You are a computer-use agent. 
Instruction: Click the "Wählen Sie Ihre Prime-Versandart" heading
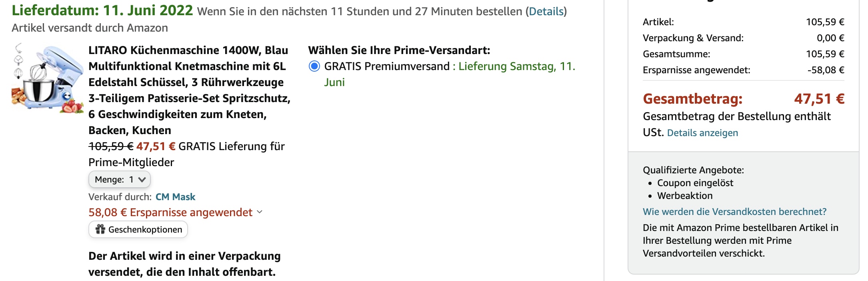(x=399, y=50)
